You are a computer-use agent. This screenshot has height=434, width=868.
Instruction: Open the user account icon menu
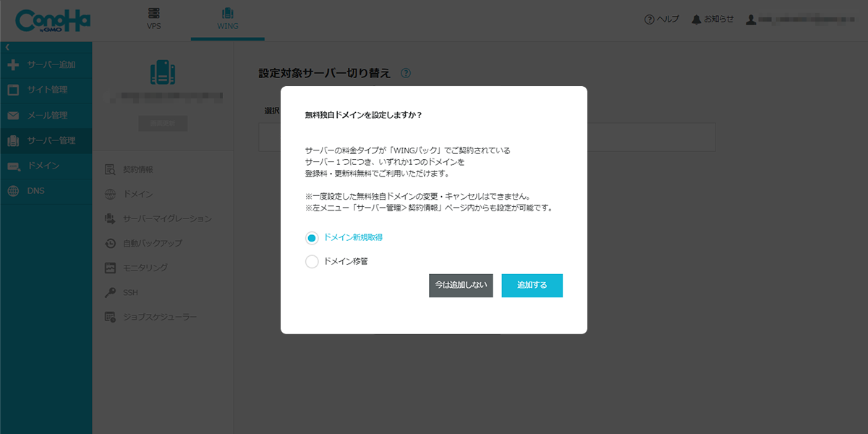coord(751,20)
